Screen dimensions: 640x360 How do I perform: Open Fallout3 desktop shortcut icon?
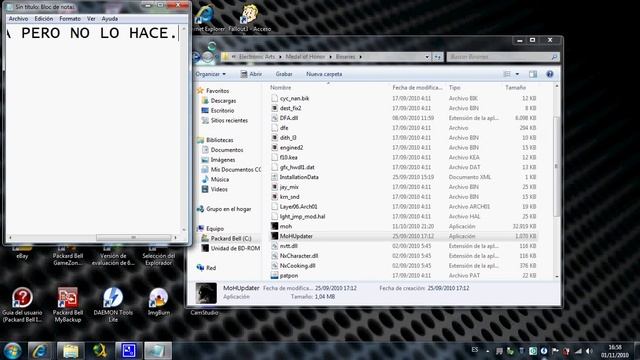(249, 18)
